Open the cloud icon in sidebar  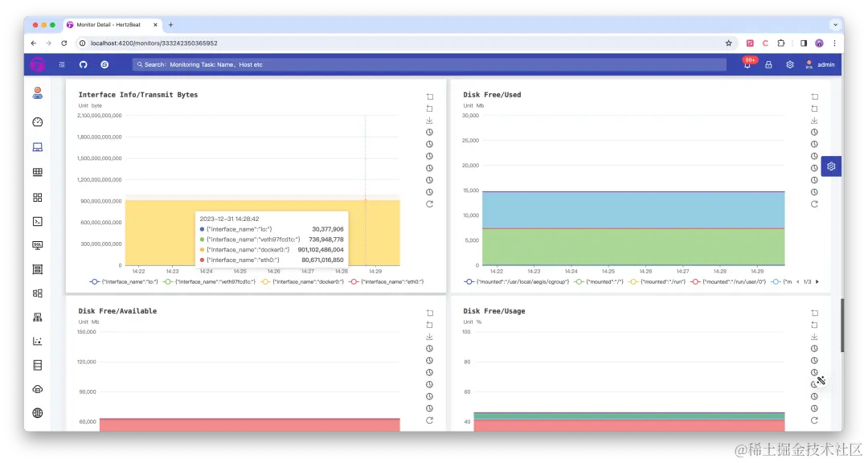tap(37, 389)
